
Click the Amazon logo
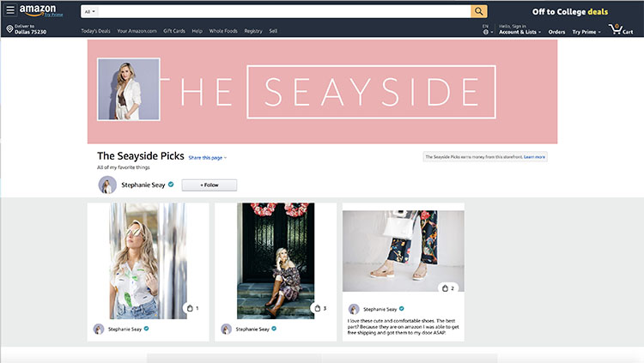[38, 9]
